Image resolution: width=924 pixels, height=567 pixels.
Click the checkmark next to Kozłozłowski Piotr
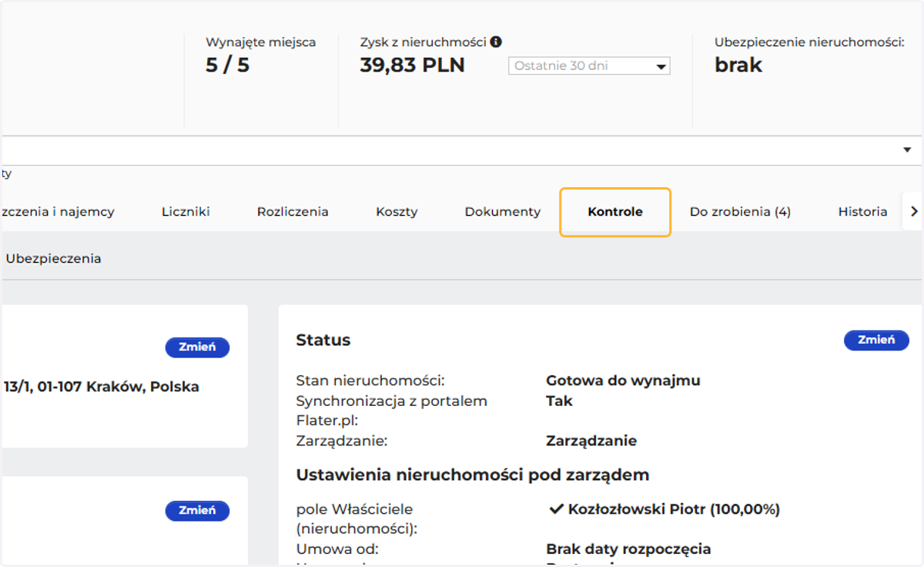(x=557, y=509)
